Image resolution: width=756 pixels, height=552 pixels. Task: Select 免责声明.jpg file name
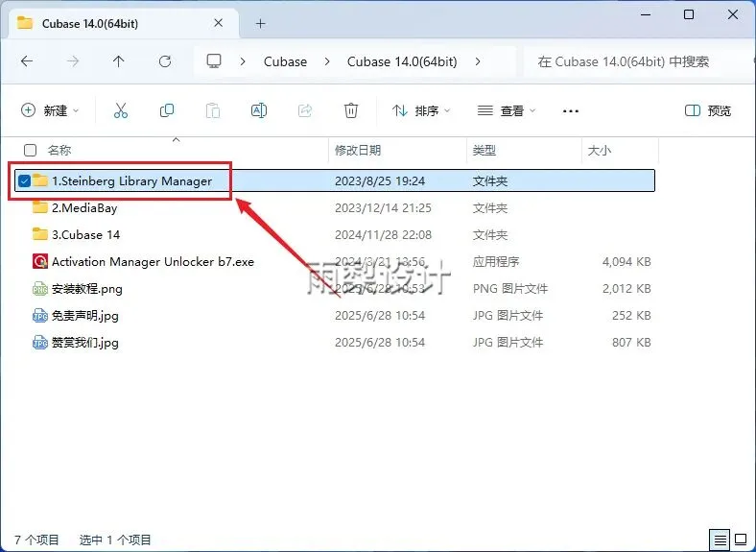tap(84, 316)
